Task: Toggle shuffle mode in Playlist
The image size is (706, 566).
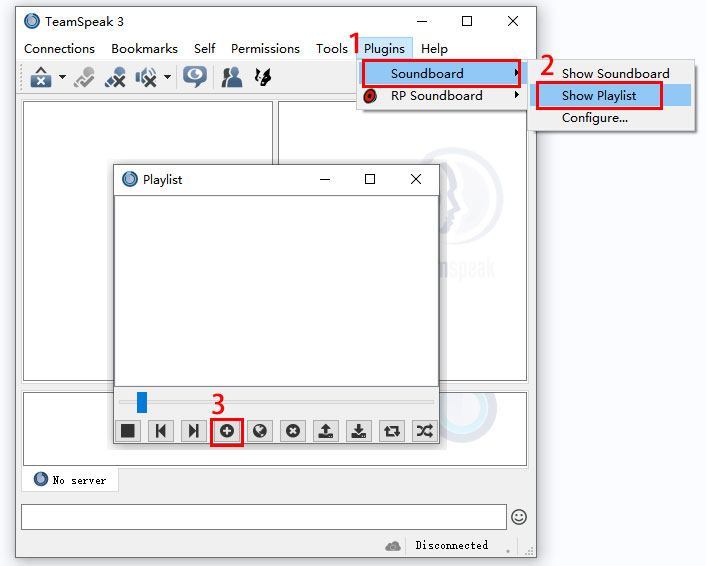Action: tap(425, 431)
